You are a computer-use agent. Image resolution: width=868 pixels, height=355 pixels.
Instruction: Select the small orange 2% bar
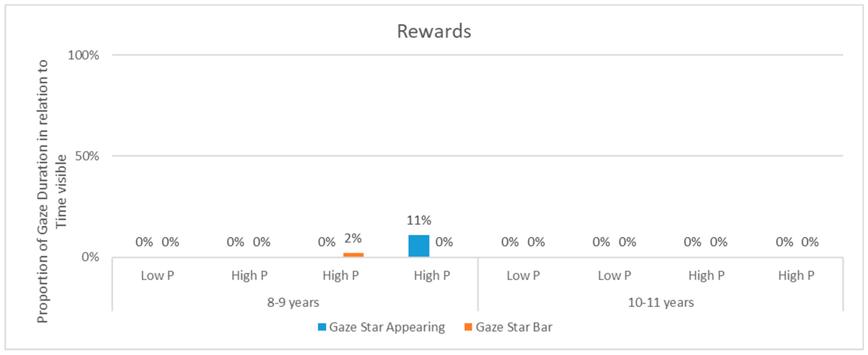click(353, 255)
